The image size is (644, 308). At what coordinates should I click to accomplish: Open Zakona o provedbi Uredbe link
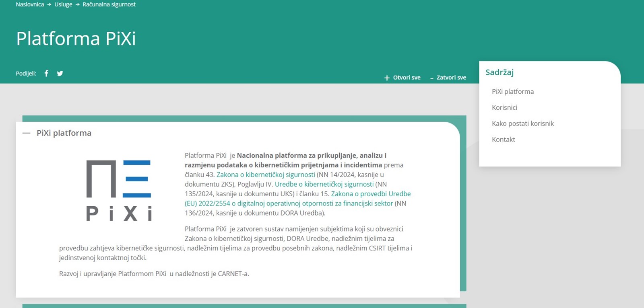298,199
